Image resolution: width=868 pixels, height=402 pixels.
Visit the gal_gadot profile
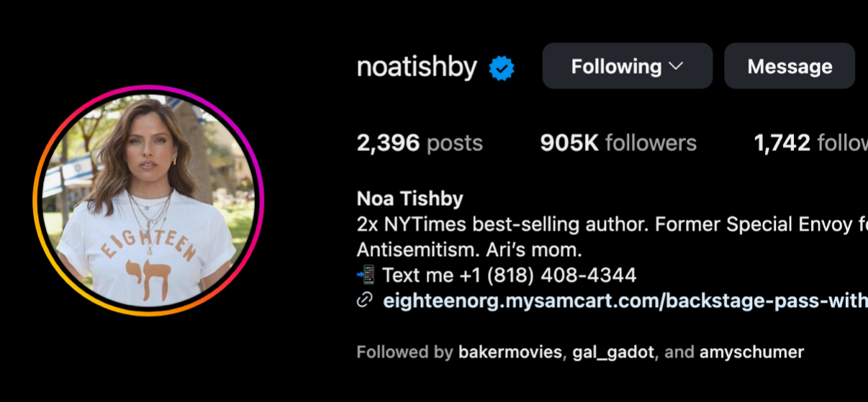click(613, 352)
